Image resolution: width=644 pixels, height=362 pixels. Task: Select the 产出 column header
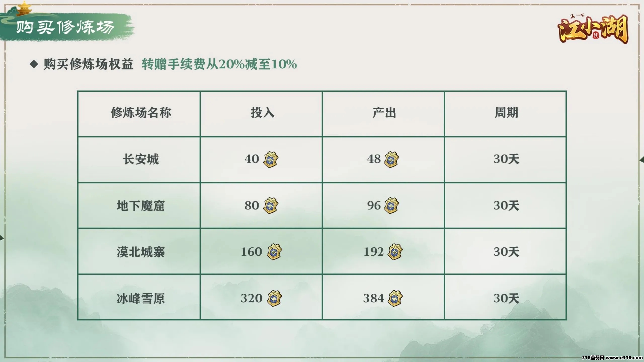[x=384, y=113]
